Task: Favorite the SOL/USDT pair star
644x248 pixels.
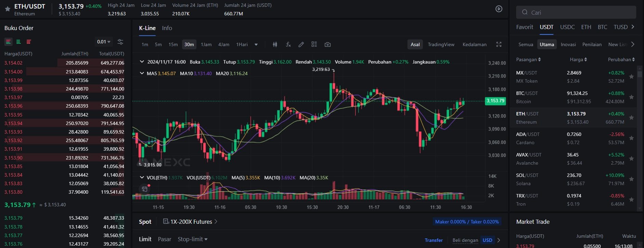Action: pyautogui.click(x=631, y=179)
